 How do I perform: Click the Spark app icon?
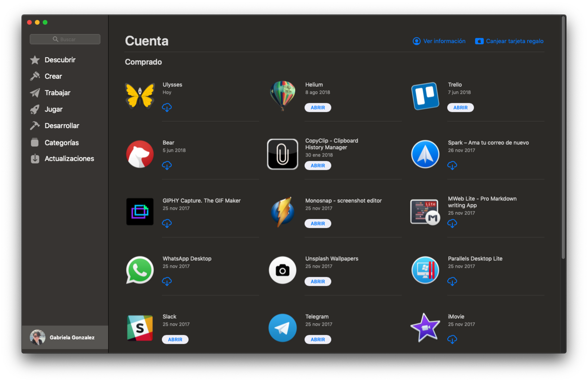425,154
